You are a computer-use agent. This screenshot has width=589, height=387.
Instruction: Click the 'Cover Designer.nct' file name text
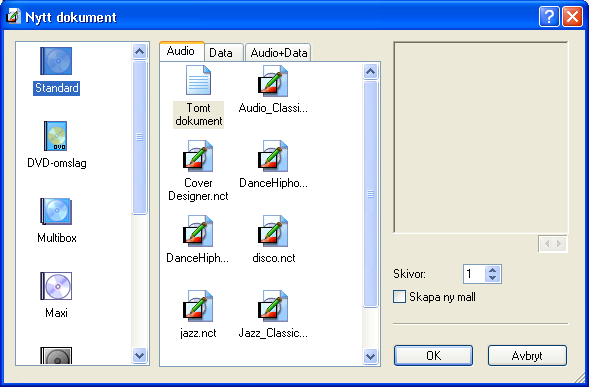pyautogui.click(x=198, y=189)
